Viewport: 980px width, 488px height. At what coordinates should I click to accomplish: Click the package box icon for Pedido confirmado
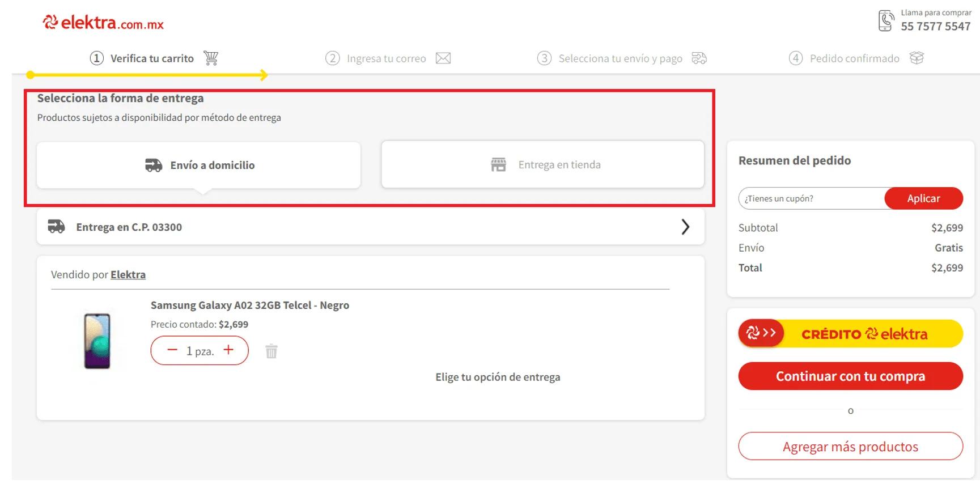[917, 58]
